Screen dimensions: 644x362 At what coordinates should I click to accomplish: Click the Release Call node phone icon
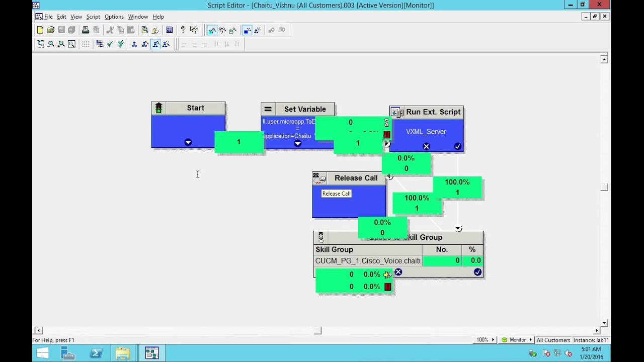point(319,178)
